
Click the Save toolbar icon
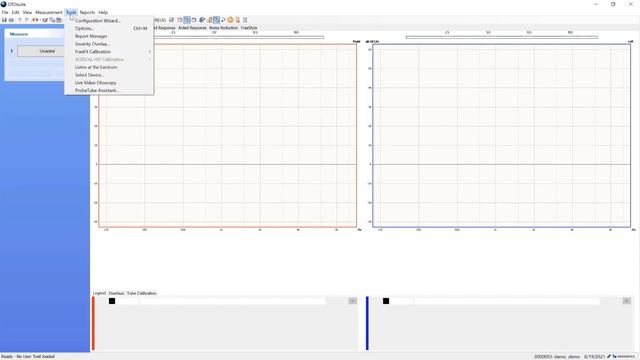tap(4, 20)
